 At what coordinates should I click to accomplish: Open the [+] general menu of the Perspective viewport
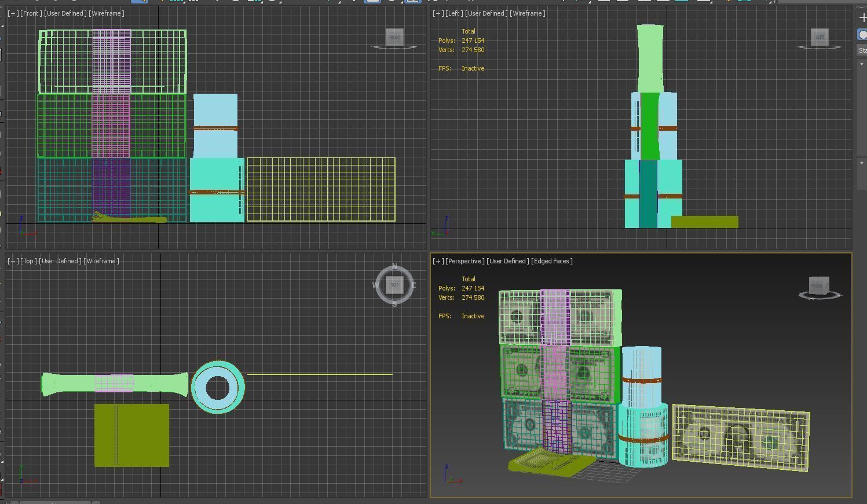(438, 261)
